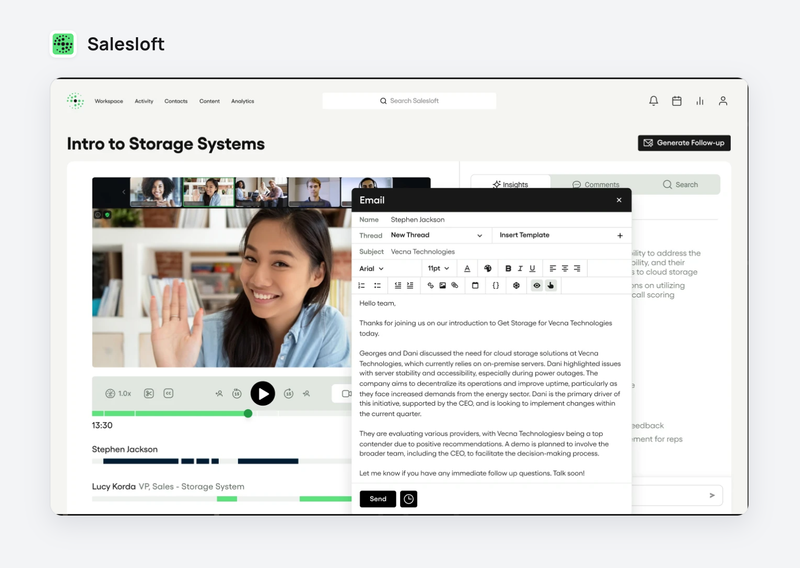Screen dimensions: 800x568
Task: Click Generate Follow-up
Action: coord(684,143)
